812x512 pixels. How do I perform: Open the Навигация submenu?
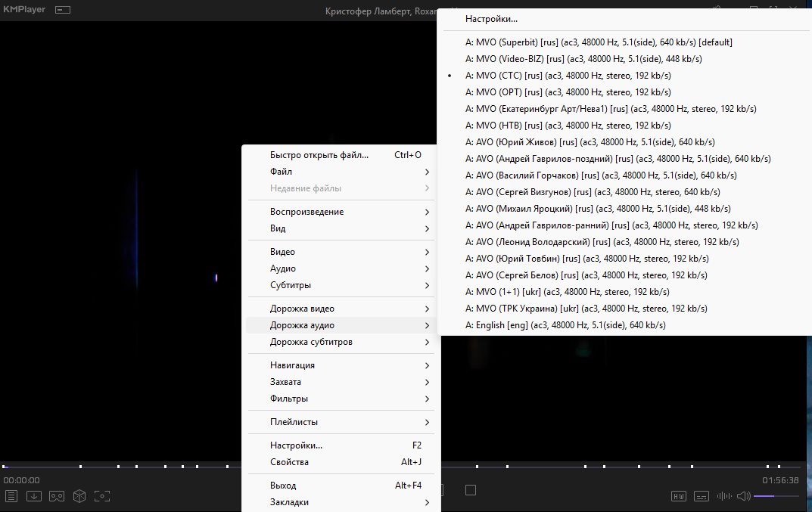pyautogui.click(x=341, y=365)
